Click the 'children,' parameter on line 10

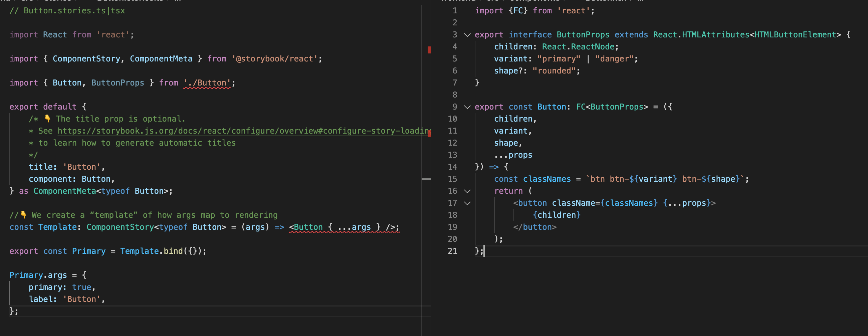(515, 119)
